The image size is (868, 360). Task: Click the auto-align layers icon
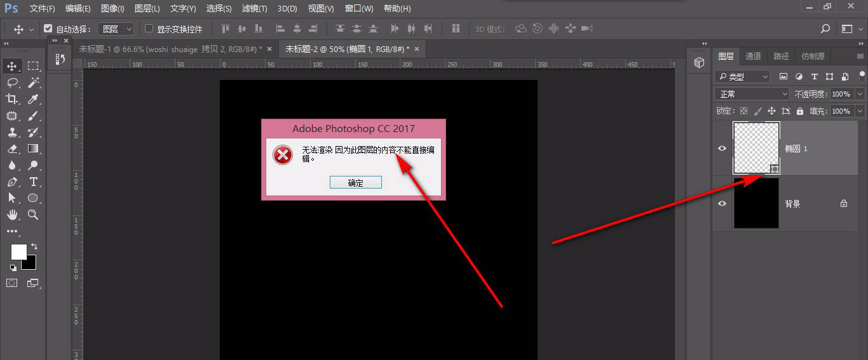(x=456, y=29)
